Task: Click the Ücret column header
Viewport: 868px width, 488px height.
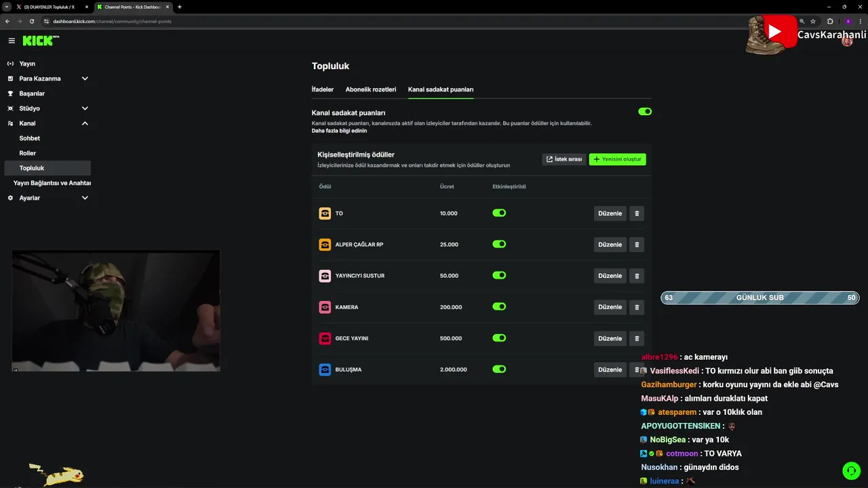Action: [x=447, y=186]
